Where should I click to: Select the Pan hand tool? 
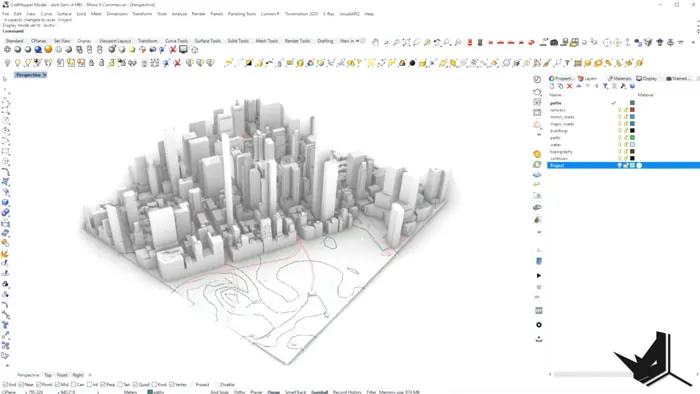pos(375,42)
